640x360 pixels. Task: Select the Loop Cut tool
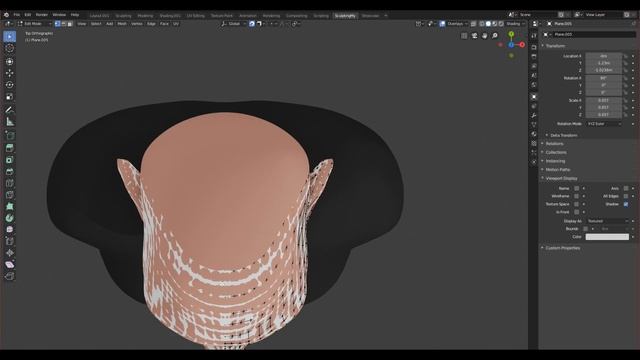(x=10, y=183)
